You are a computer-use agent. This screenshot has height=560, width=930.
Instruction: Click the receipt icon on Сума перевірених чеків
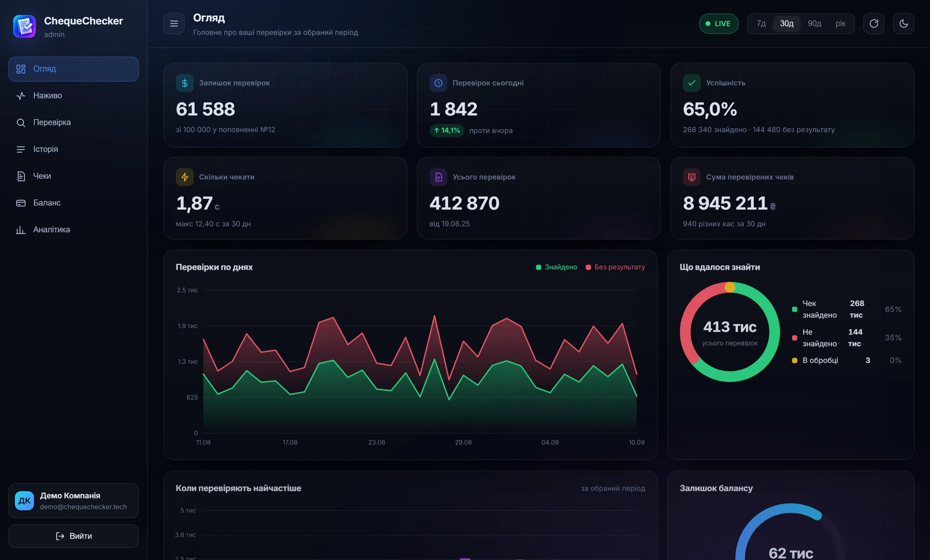coord(691,177)
